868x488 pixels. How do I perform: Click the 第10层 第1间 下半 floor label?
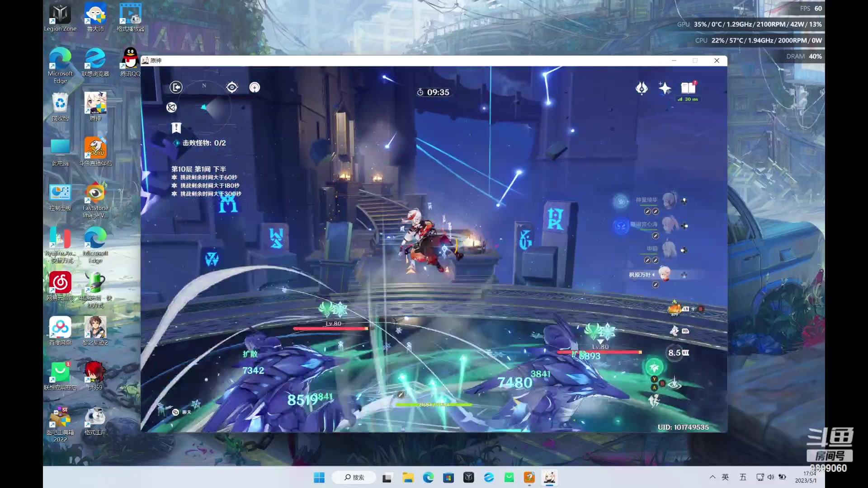click(198, 169)
